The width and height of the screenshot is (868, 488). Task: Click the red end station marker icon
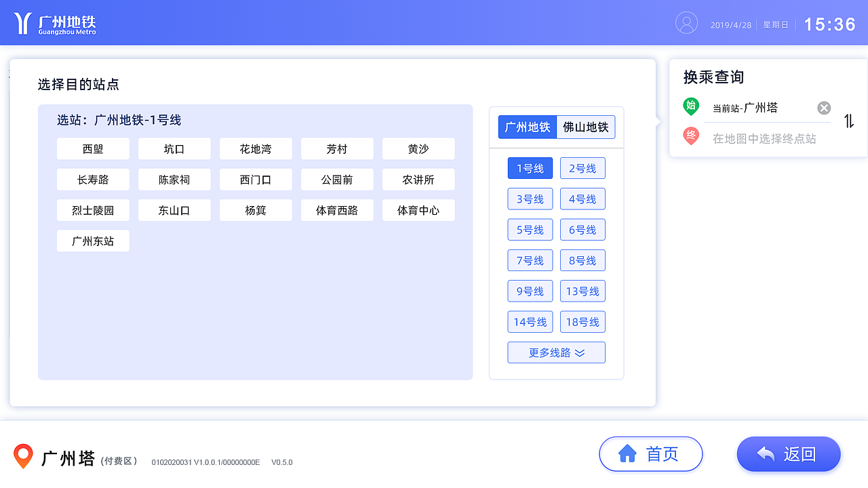click(x=691, y=137)
